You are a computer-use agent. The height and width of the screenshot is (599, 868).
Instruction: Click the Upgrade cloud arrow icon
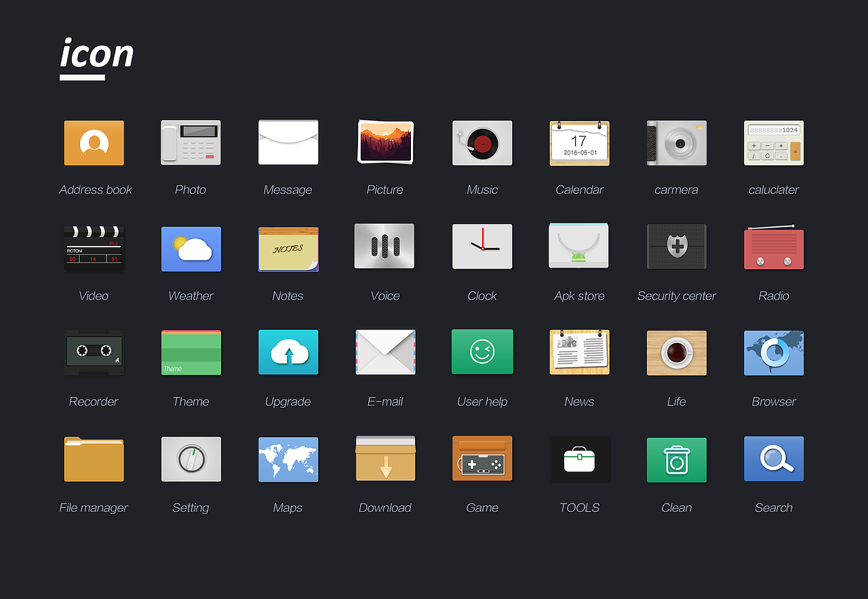point(288,352)
